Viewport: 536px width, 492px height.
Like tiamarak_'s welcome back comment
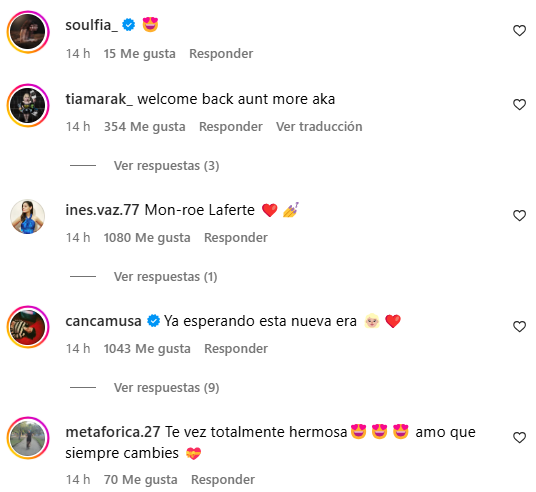tap(519, 105)
